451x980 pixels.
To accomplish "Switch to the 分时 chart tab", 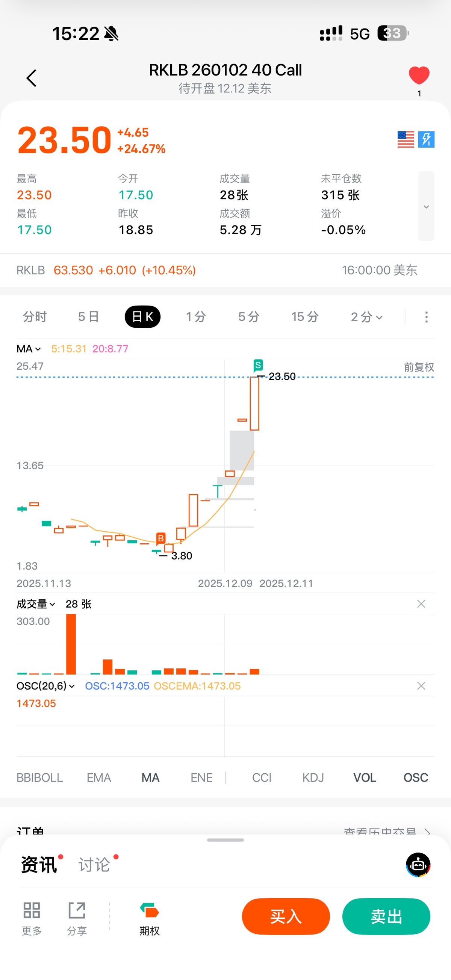I will point(35,317).
